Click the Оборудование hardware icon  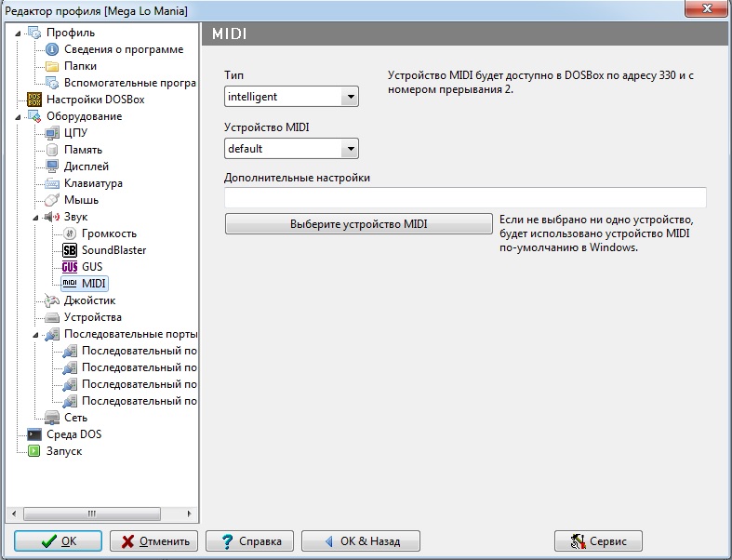point(34,116)
